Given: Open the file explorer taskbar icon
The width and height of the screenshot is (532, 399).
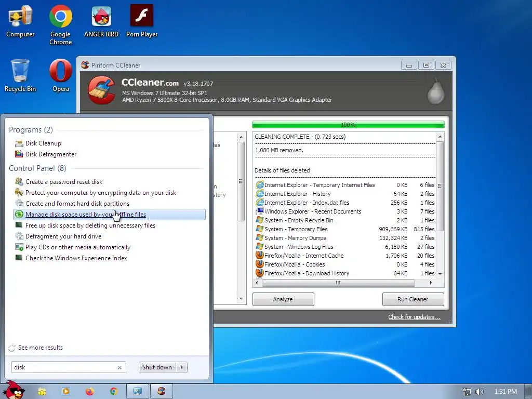Looking at the screenshot, I should coord(42,392).
